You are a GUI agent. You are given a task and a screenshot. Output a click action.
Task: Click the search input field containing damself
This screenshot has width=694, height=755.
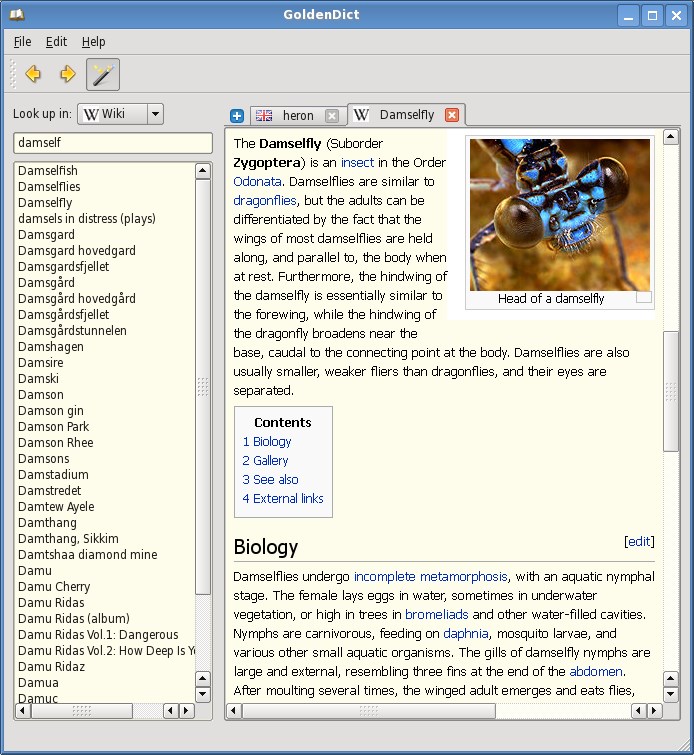pos(113,143)
